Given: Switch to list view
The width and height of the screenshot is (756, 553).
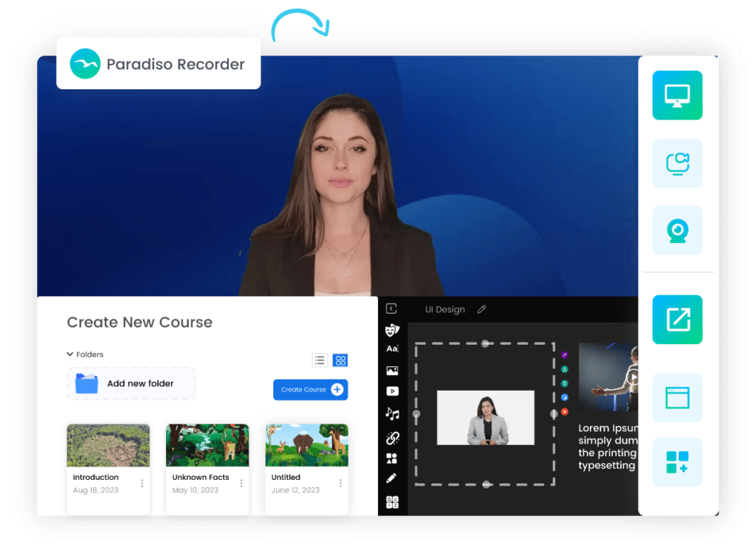Looking at the screenshot, I should click(319, 360).
